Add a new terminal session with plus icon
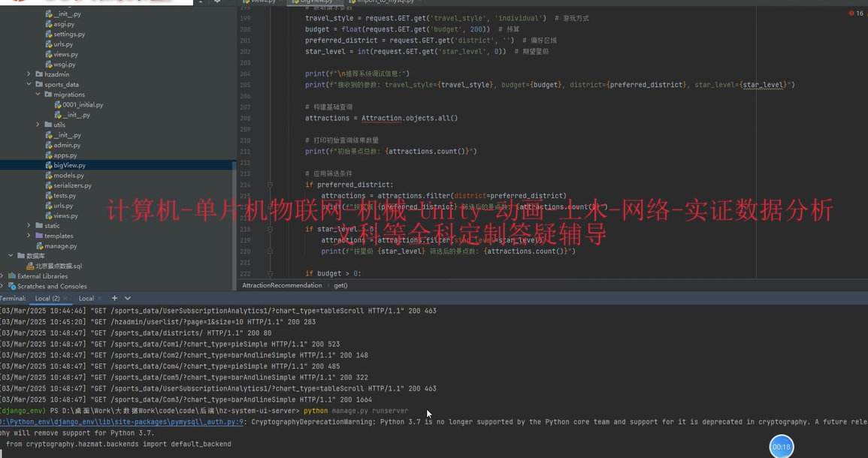The width and height of the screenshot is (868, 458). click(x=114, y=298)
